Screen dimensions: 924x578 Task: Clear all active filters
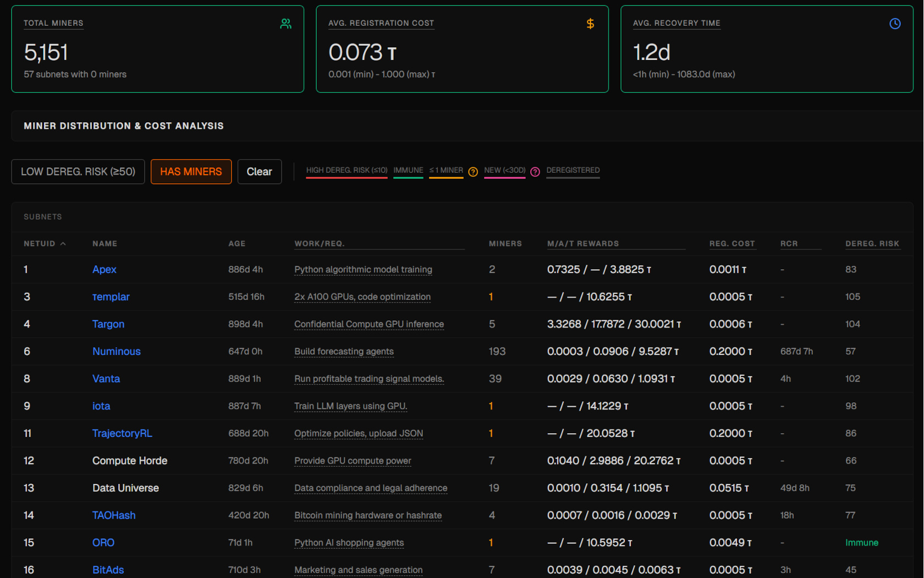pyautogui.click(x=259, y=172)
